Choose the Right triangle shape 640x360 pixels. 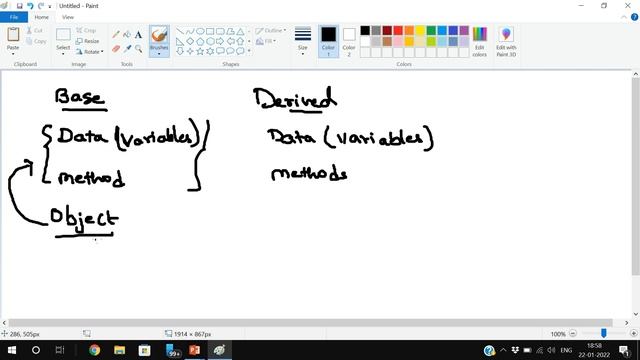pos(180,41)
